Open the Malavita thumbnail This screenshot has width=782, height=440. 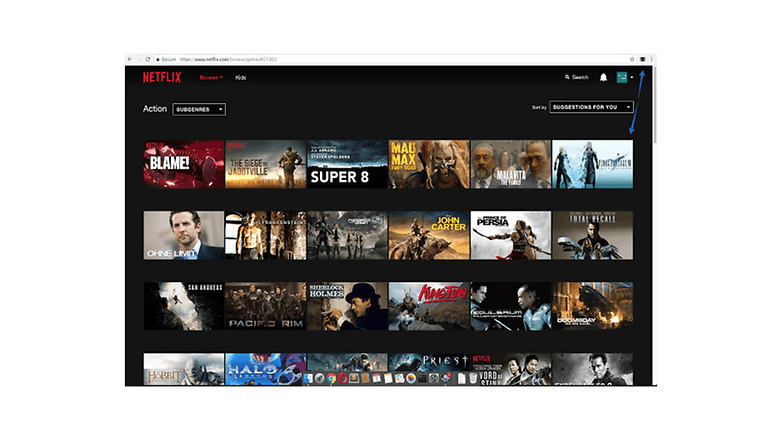(x=511, y=164)
